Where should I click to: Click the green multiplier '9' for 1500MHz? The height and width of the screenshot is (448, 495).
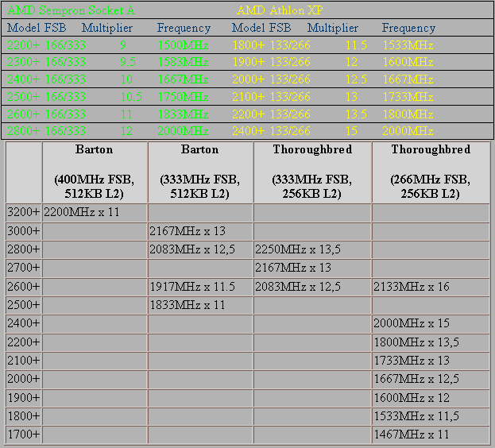pos(123,45)
